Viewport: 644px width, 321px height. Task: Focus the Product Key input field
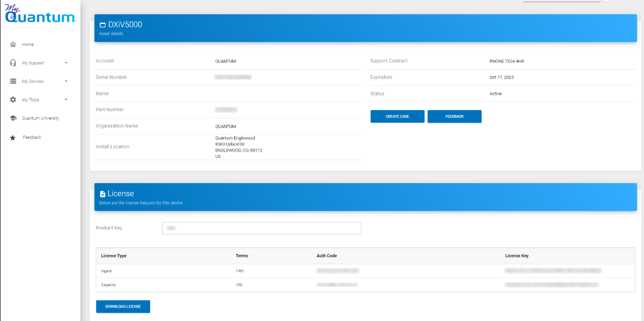click(261, 228)
